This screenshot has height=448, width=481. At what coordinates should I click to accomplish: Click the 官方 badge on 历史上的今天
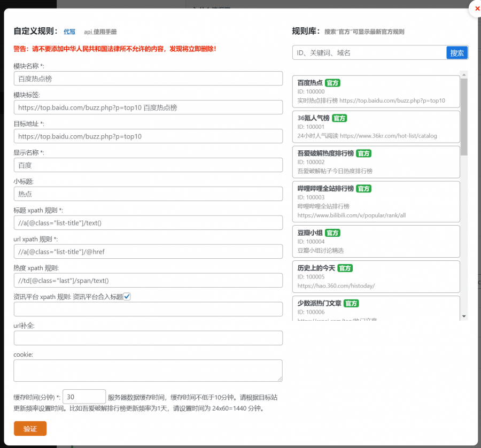(345, 268)
